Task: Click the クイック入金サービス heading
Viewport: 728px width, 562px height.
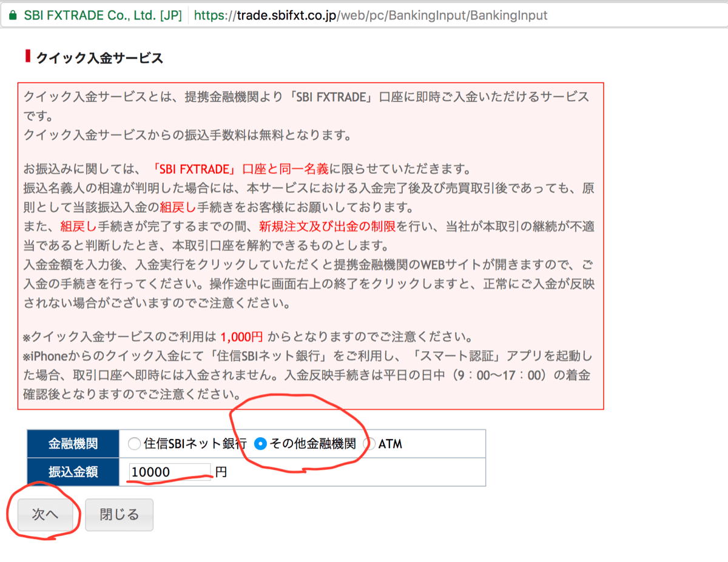Action: click(x=99, y=58)
